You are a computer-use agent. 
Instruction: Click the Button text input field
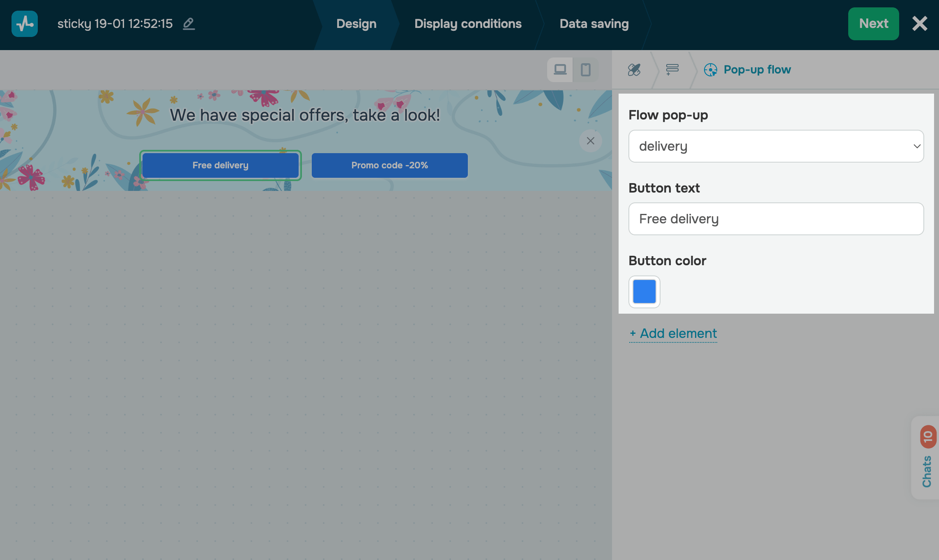click(x=776, y=219)
